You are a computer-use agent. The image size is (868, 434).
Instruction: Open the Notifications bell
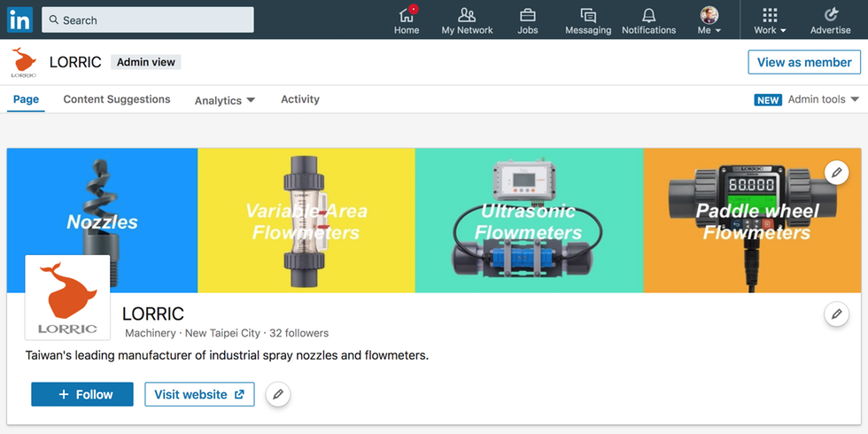pyautogui.click(x=648, y=20)
